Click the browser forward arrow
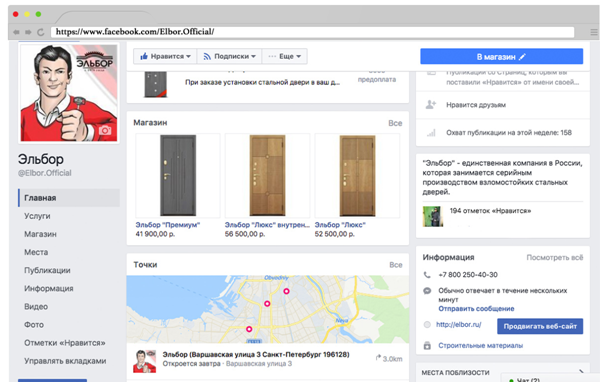Screen dimensions: 605x384 tap(28, 32)
